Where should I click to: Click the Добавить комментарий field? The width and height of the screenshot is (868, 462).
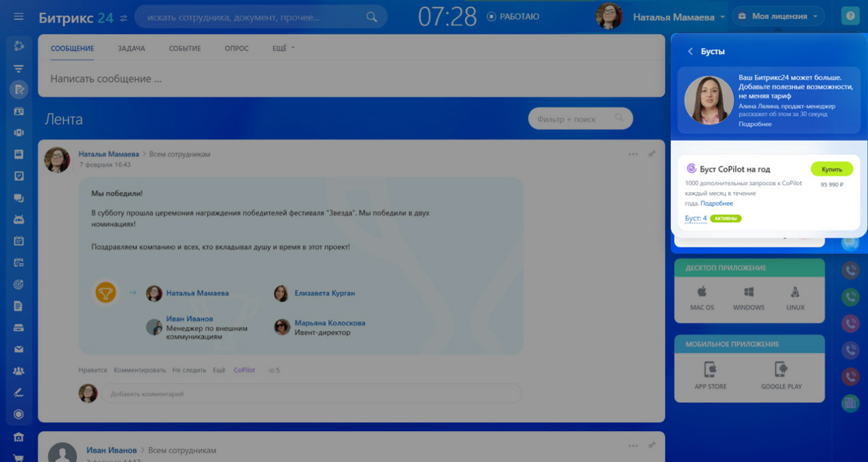coord(312,393)
